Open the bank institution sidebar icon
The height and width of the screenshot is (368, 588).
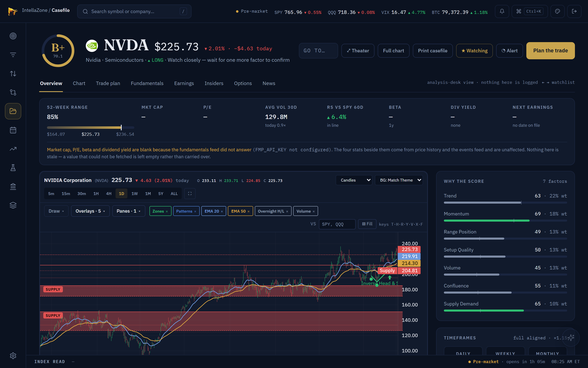point(13,186)
